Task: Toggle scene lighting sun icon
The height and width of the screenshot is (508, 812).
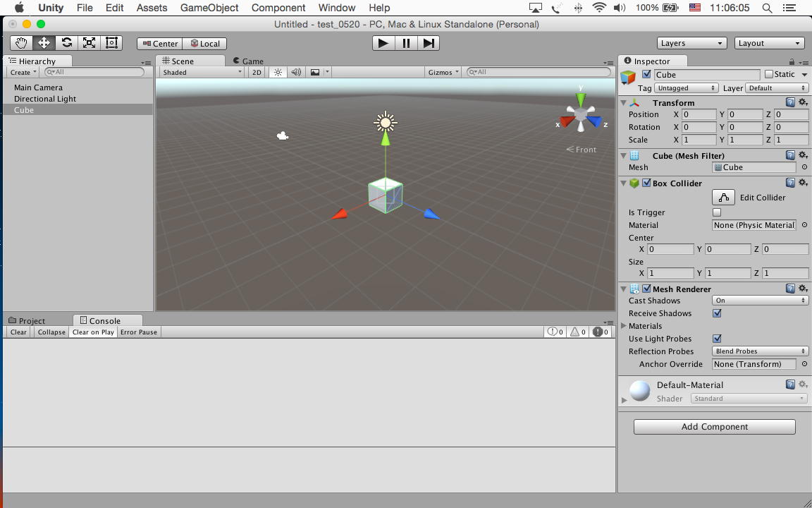Action: coord(278,72)
